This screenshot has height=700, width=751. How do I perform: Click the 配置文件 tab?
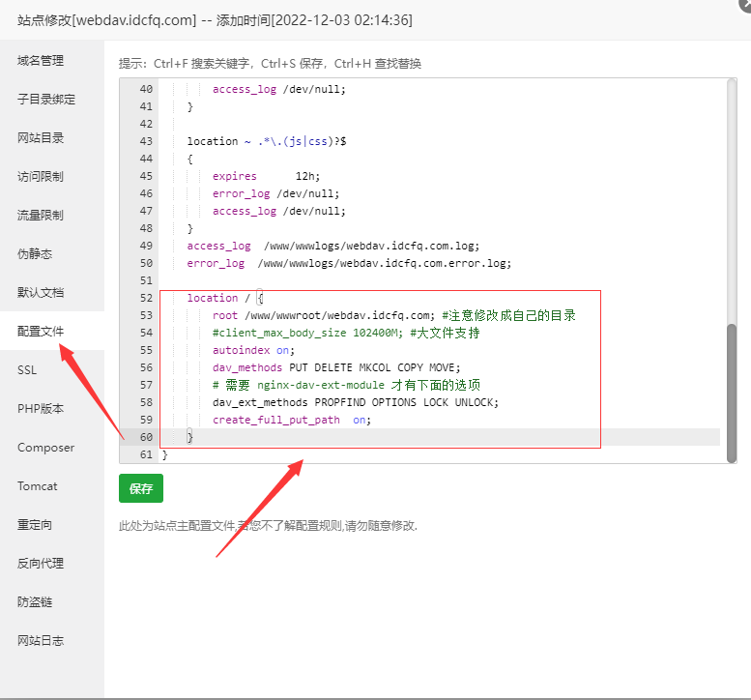tap(41, 332)
